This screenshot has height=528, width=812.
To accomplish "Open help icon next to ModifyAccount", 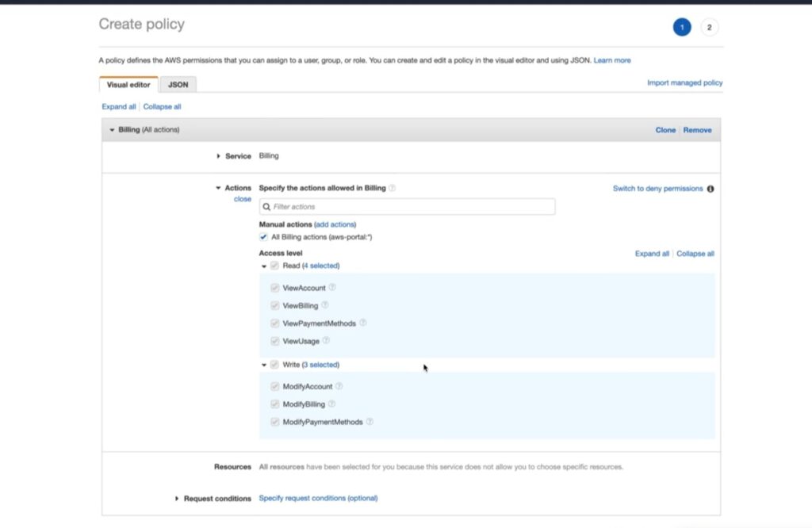I will tap(339, 386).
